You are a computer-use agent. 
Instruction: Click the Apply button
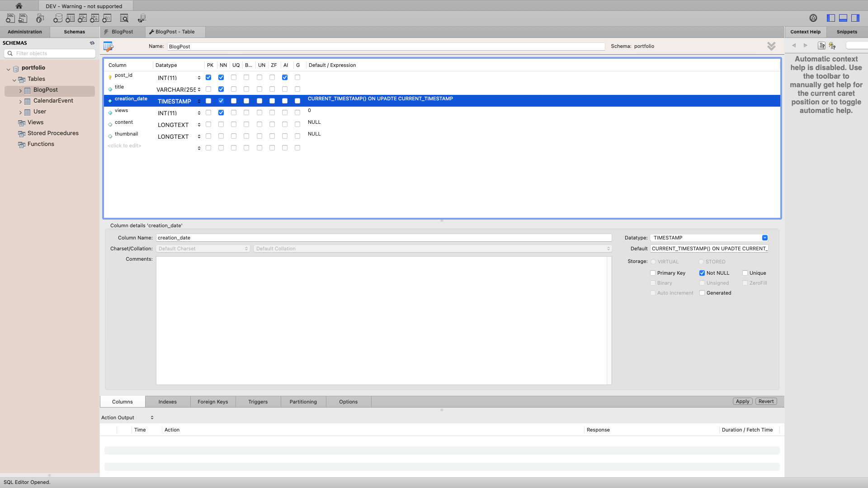(742, 401)
